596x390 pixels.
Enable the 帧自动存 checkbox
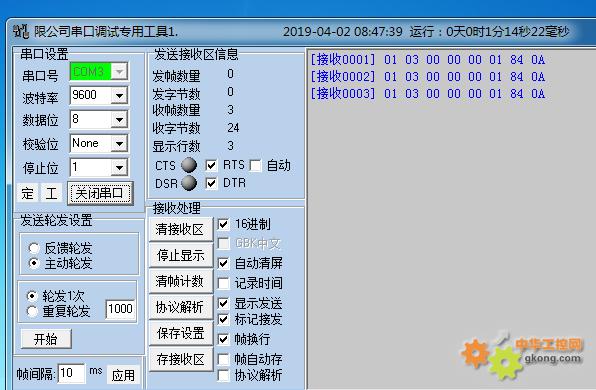click(224, 359)
